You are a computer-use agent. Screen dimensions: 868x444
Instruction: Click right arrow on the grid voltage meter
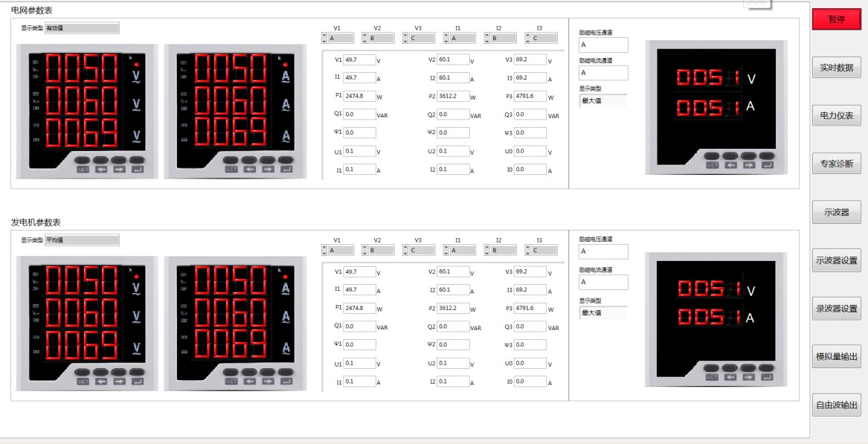point(119,170)
